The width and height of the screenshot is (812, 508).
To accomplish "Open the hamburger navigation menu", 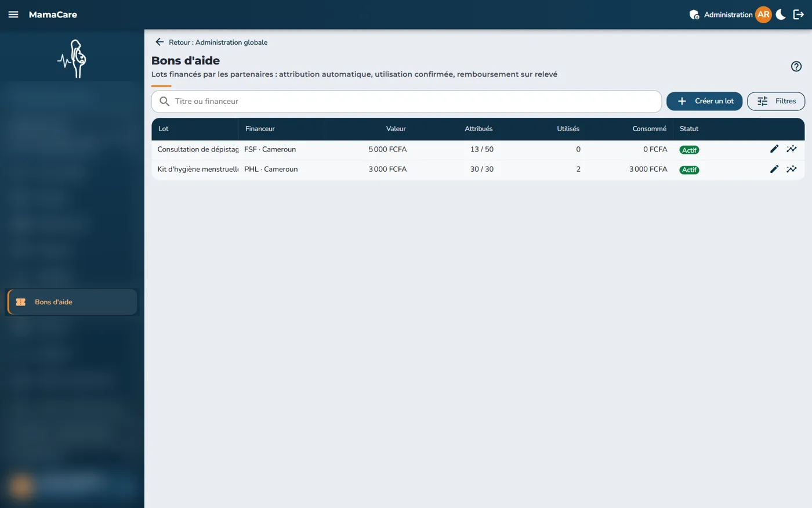I will click(13, 15).
